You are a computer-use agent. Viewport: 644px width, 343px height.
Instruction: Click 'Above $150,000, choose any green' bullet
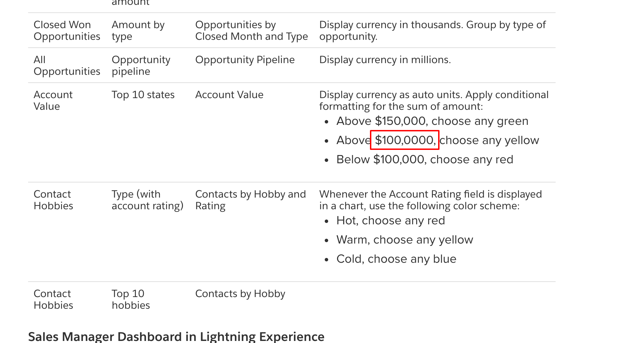[432, 121]
